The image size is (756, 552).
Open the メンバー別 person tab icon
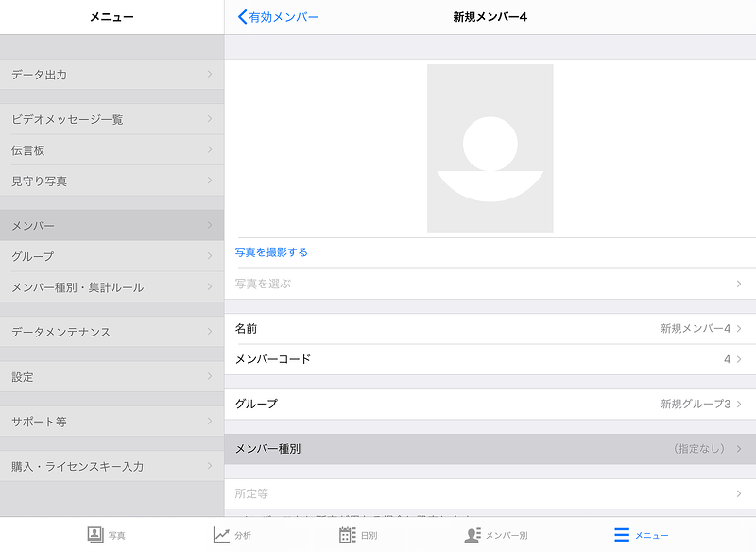(473, 535)
